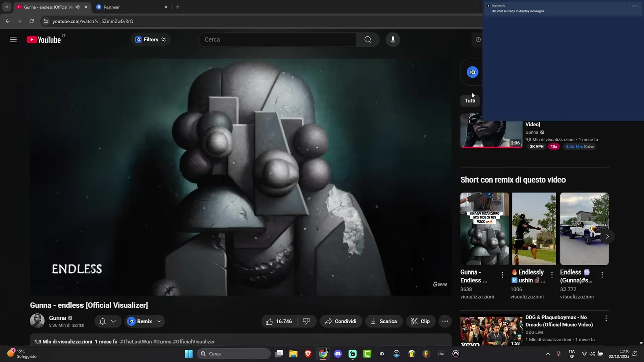Open the vidIQ Filters button
The image size is (644, 362).
point(150,40)
